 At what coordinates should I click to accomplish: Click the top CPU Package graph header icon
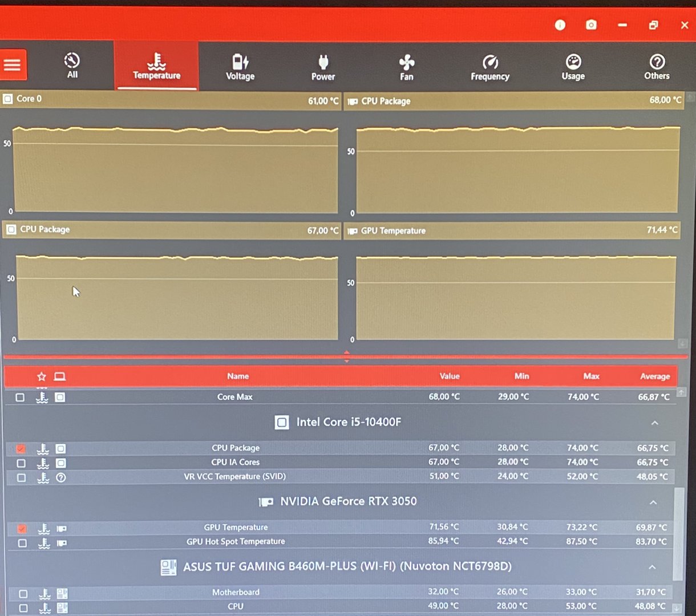pyautogui.click(x=353, y=102)
